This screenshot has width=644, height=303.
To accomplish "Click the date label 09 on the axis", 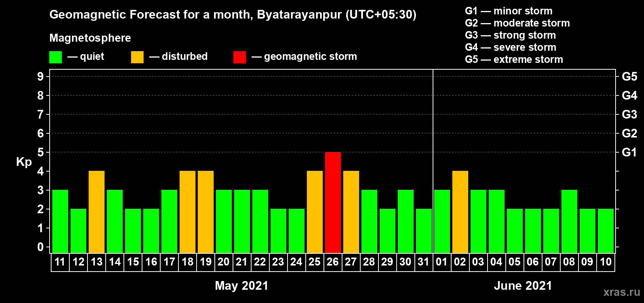I will (x=587, y=262).
